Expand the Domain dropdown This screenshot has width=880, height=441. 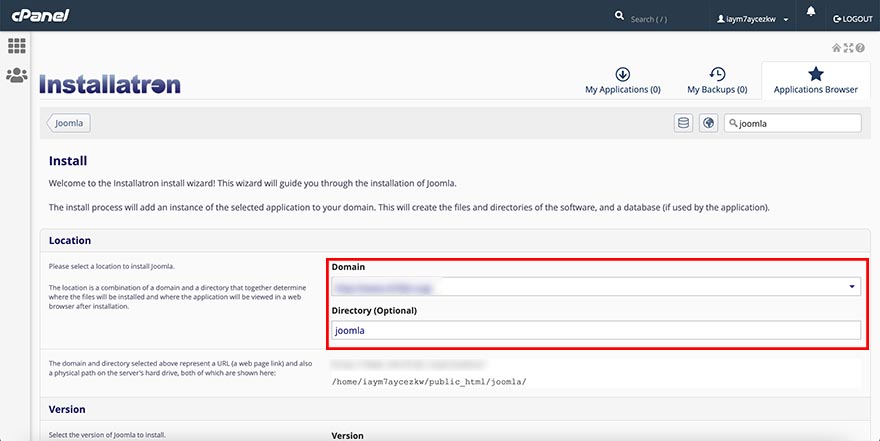pos(596,286)
